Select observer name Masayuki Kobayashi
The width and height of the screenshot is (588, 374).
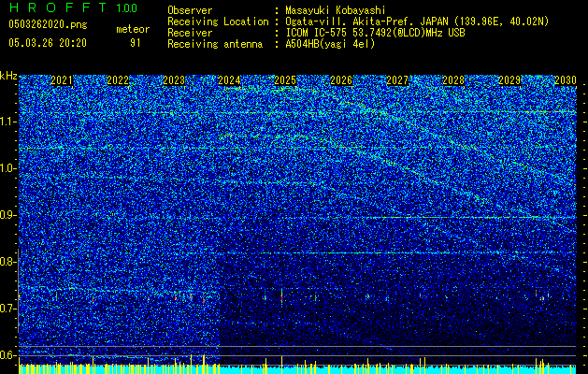tap(336, 10)
